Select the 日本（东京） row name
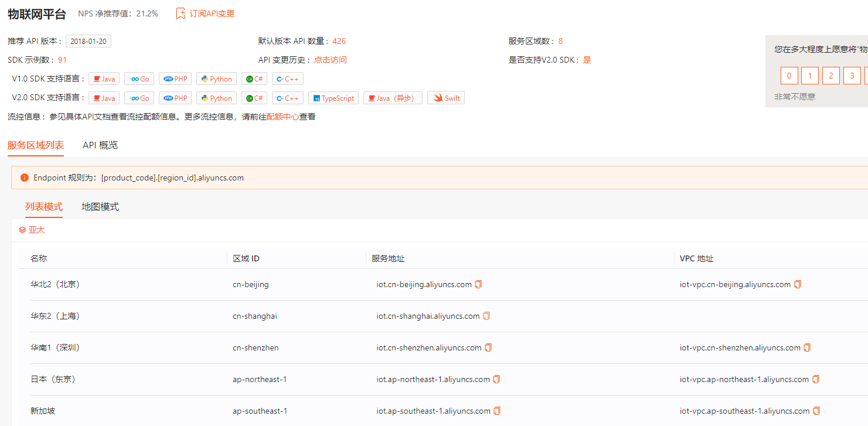 point(53,379)
